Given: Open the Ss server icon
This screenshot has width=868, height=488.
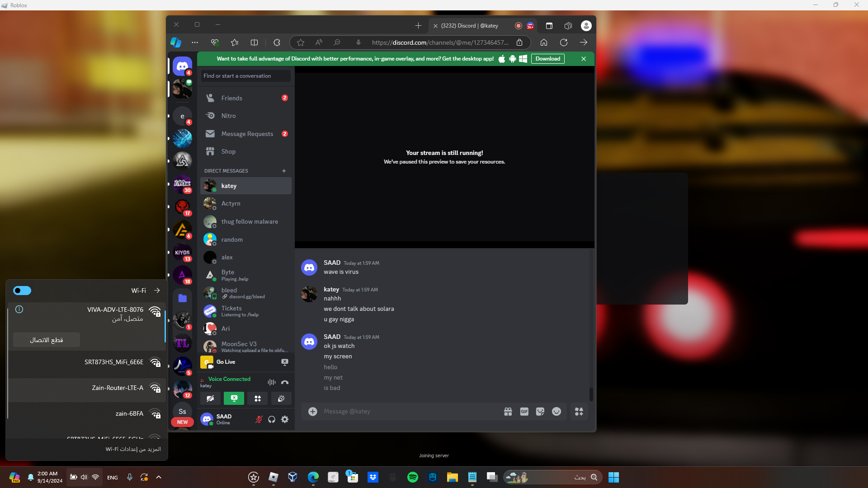Looking at the screenshot, I should (x=182, y=412).
